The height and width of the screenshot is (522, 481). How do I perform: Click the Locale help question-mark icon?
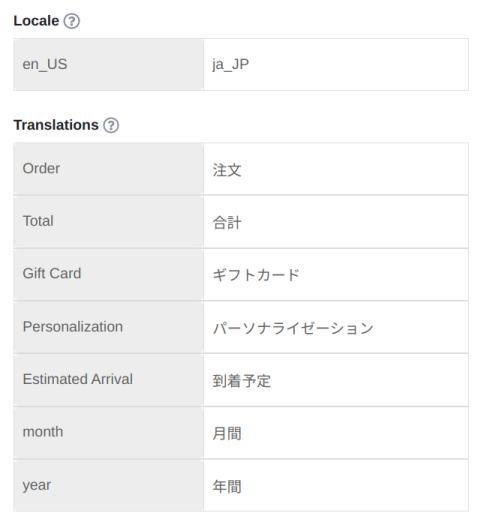tap(72, 21)
